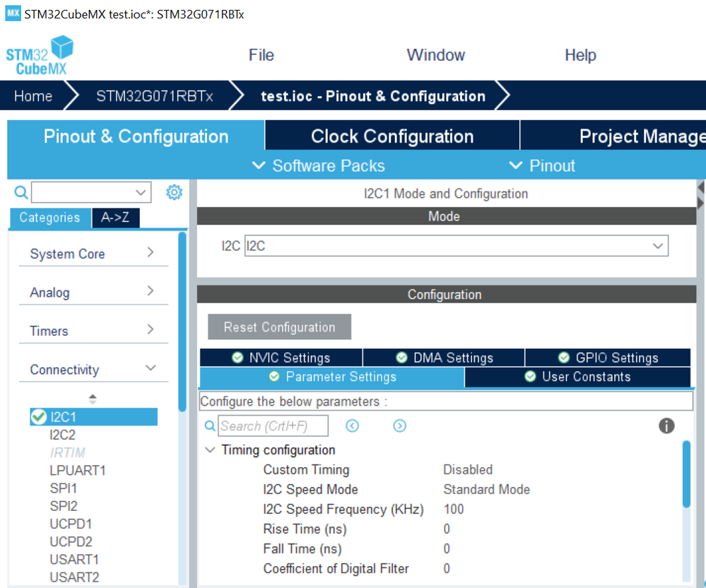This screenshot has height=588, width=706.
Task: Click I2C Speed Mode value Standard Mode
Action: [x=486, y=489]
